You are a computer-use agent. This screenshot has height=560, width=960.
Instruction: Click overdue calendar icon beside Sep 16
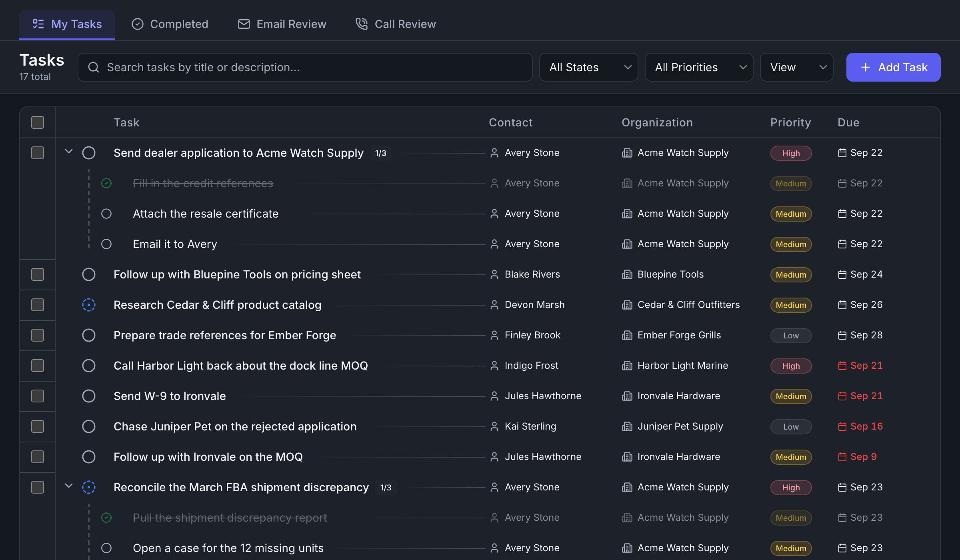(x=842, y=426)
